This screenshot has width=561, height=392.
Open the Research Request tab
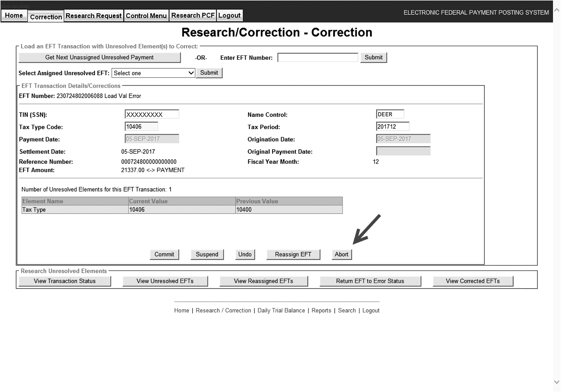click(x=93, y=16)
